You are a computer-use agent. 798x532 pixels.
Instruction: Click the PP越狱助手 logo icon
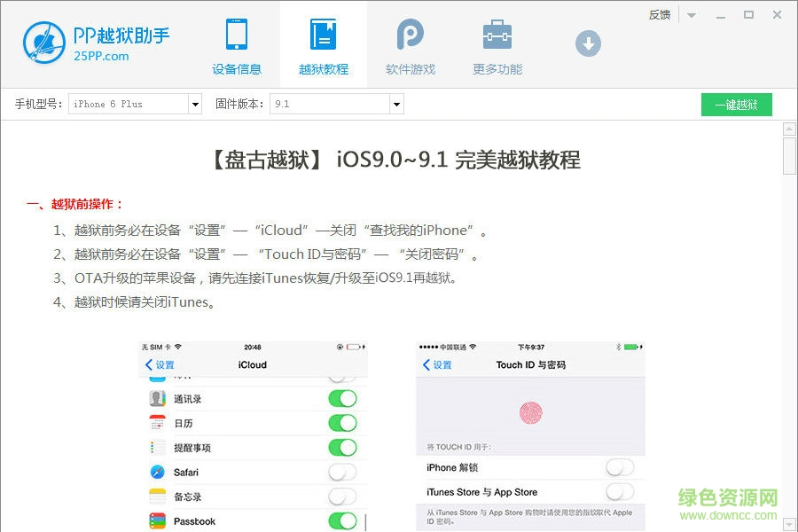(x=44, y=43)
